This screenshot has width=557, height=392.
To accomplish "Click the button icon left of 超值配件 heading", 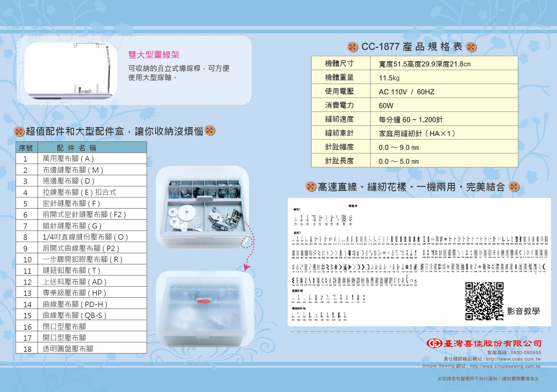I will point(19,132).
